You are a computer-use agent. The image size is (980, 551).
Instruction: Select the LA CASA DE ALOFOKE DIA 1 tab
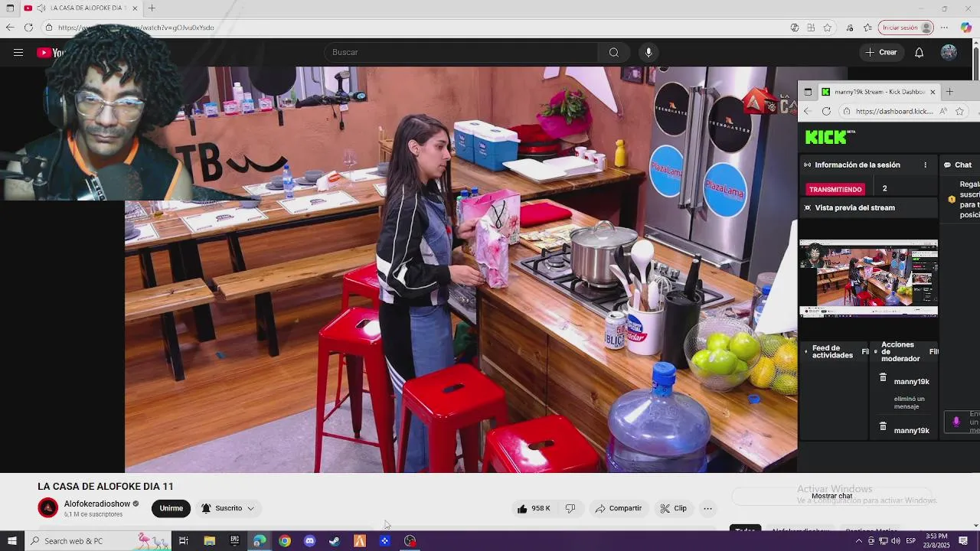81,8
